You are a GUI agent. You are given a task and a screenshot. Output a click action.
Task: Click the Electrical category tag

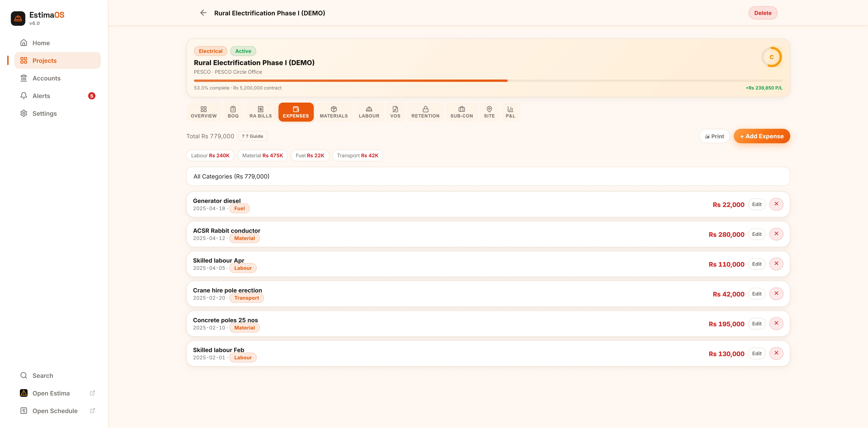point(211,51)
